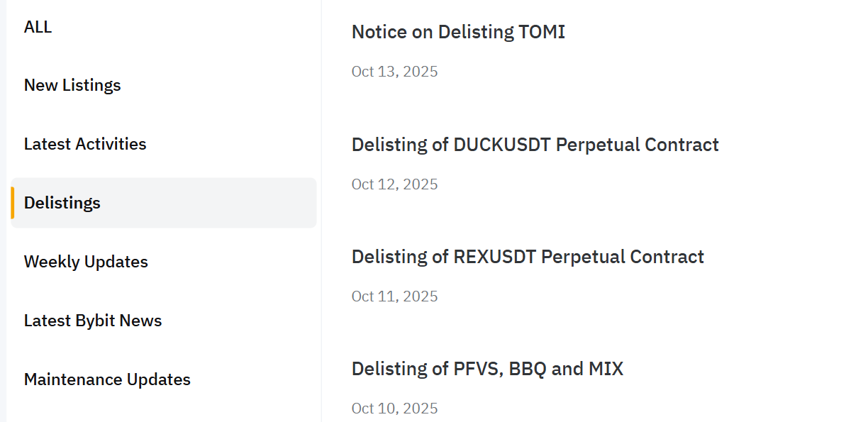This screenshot has width=868, height=422.
Task: Click the light strip at far left edge
Action: [3, 213]
